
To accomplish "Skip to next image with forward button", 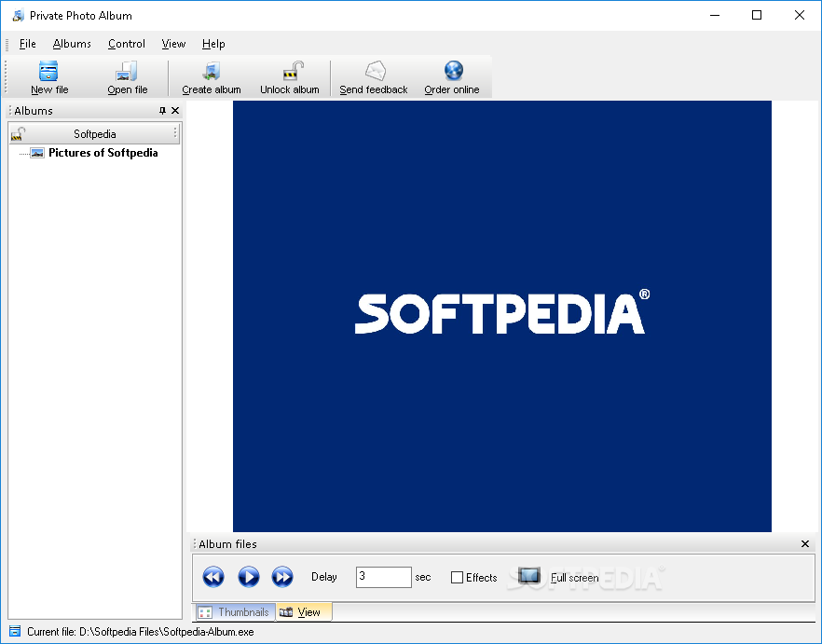I will (x=282, y=577).
